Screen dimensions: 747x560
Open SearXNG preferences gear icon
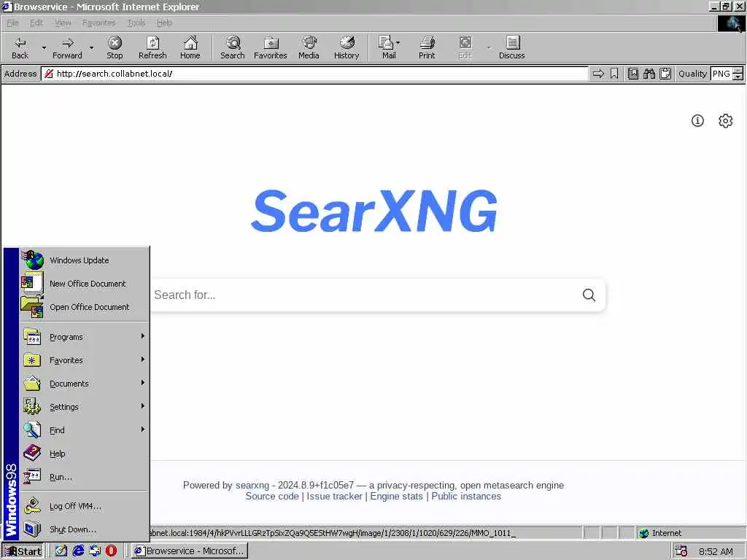pyautogui.click(x=726, y=120)
